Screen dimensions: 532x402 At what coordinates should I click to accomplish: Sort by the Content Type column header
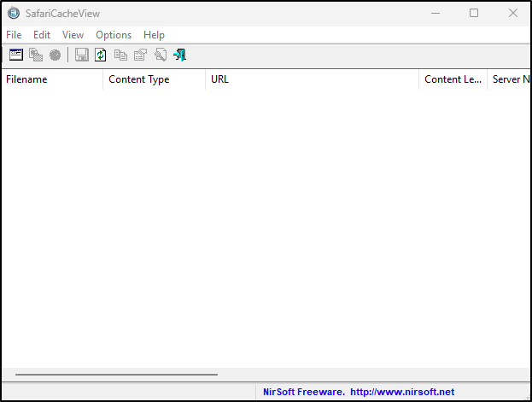click(154, 79)
